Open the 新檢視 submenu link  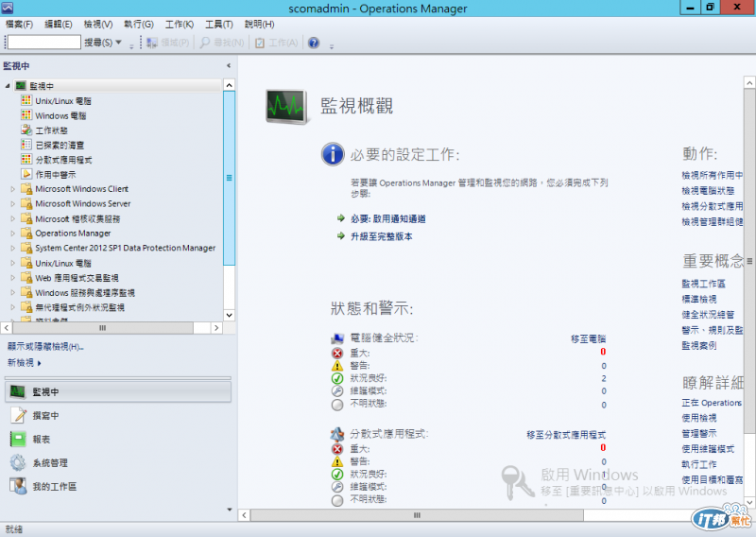25,363
